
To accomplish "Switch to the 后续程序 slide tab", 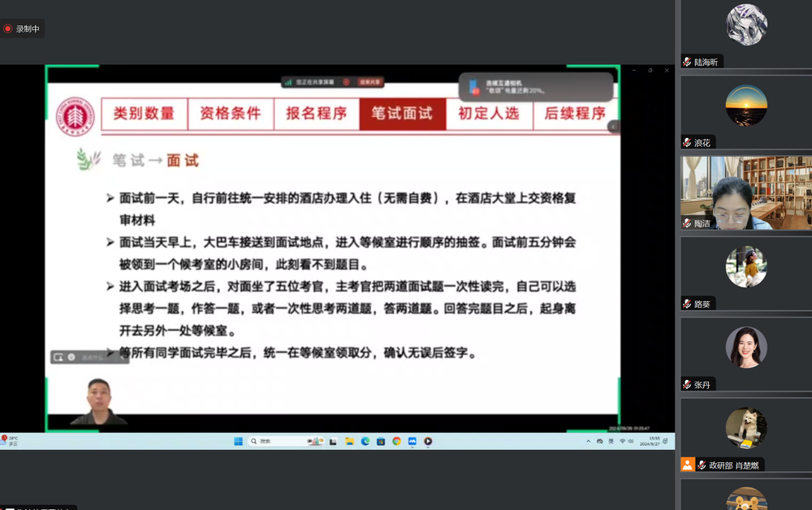I will pyautogui.click(x=574, y=114).
